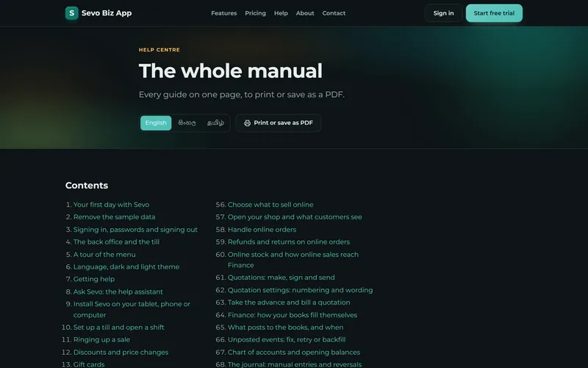This screenshot has height=368, width=588.
Task: Navigate to the About page
Action: 305,13
